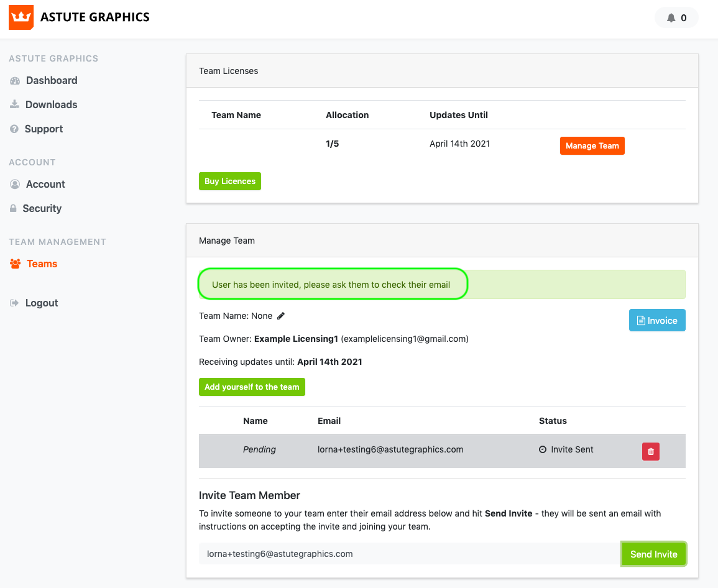Click the Logout icon in sidebar

pyautogui.click(x=14, y=303)
